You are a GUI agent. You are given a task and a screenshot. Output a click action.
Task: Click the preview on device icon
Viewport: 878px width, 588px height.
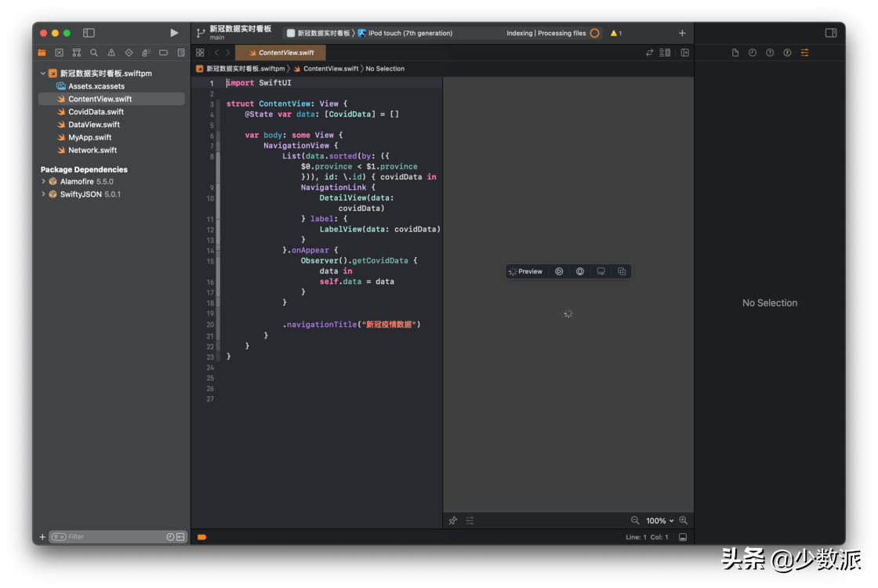tap(600, 271)
